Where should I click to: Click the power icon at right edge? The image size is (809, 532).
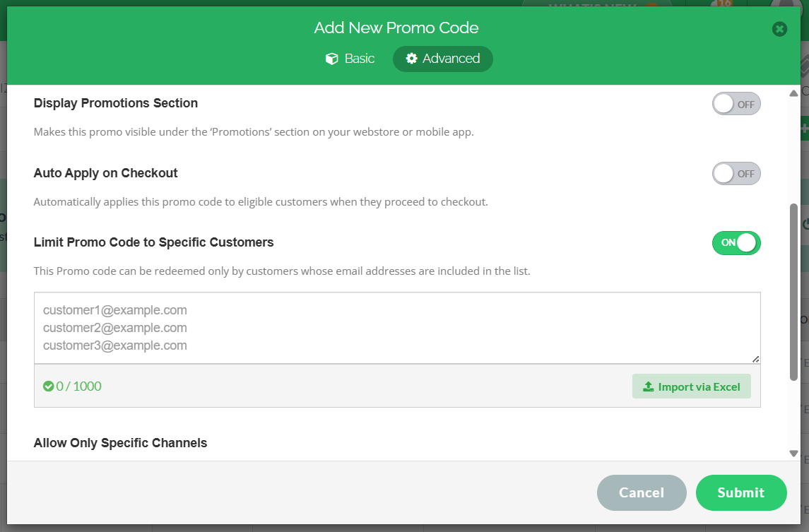pos(805,225)
